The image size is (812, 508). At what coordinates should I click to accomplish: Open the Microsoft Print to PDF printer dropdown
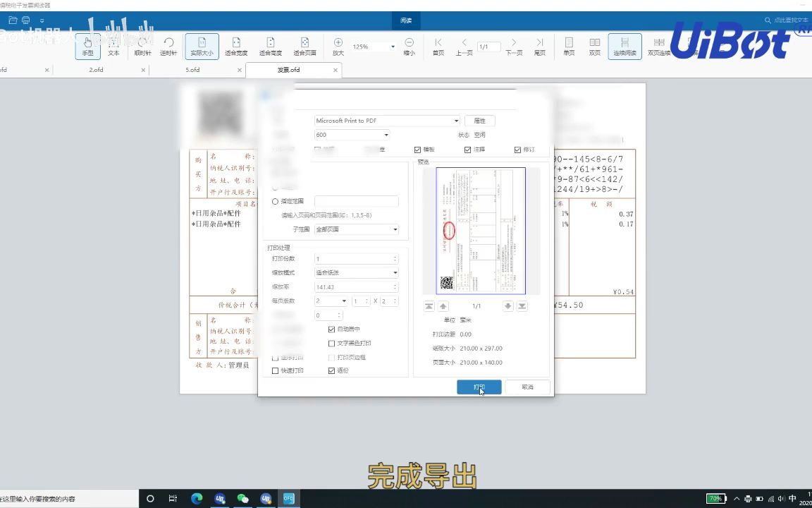coord(455,121)
